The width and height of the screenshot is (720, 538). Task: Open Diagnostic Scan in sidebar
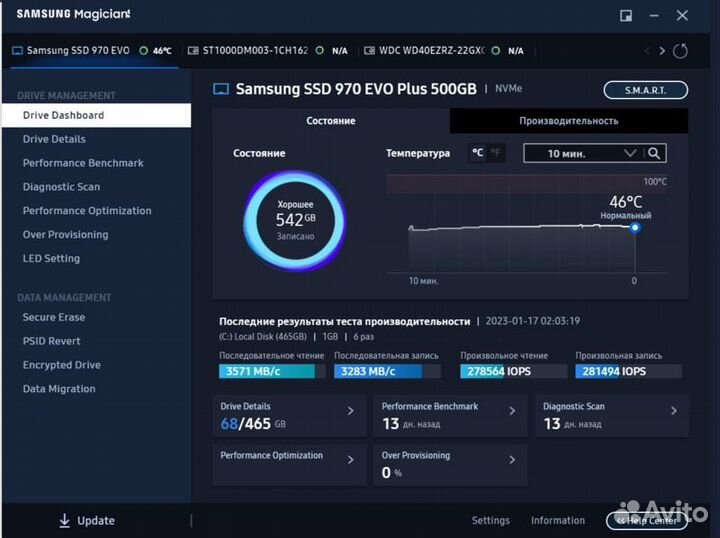point(61,187)
